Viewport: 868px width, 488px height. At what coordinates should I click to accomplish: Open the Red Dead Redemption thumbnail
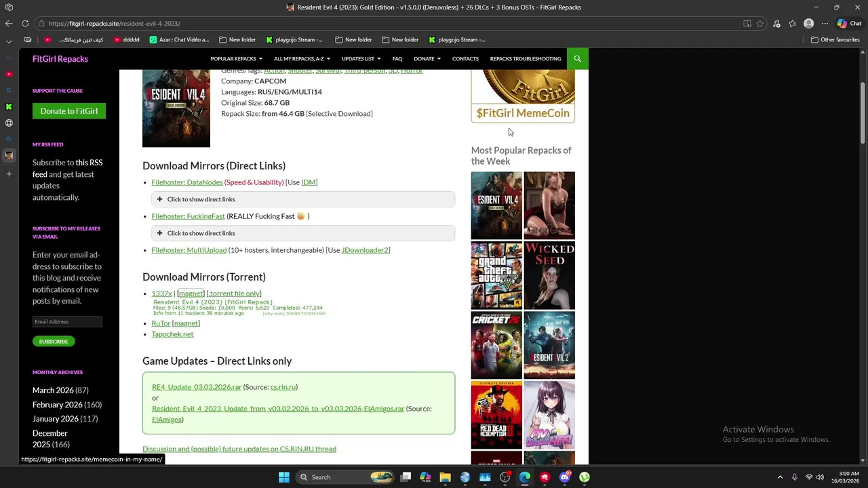pyautogui.click(x=496, y=415)
